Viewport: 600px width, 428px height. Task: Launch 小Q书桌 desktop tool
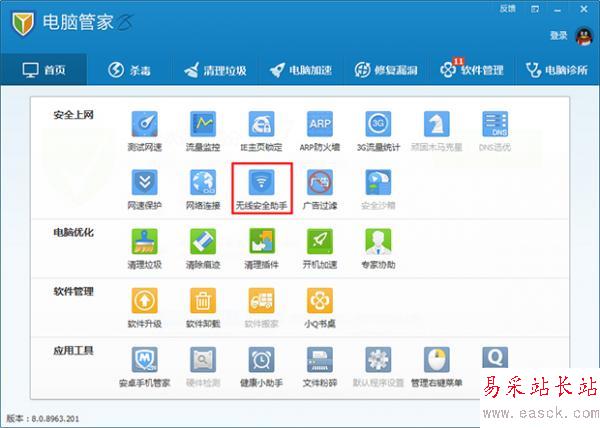320,308
